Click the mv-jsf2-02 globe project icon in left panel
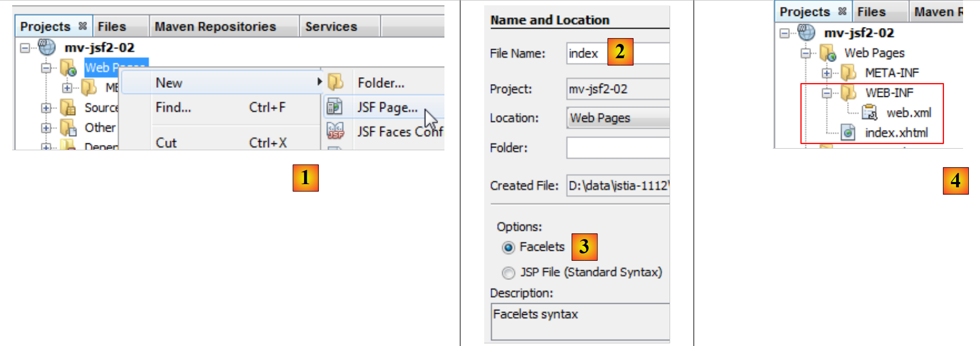The height and width of the screenshot is (346, 980). pos(47,48)
